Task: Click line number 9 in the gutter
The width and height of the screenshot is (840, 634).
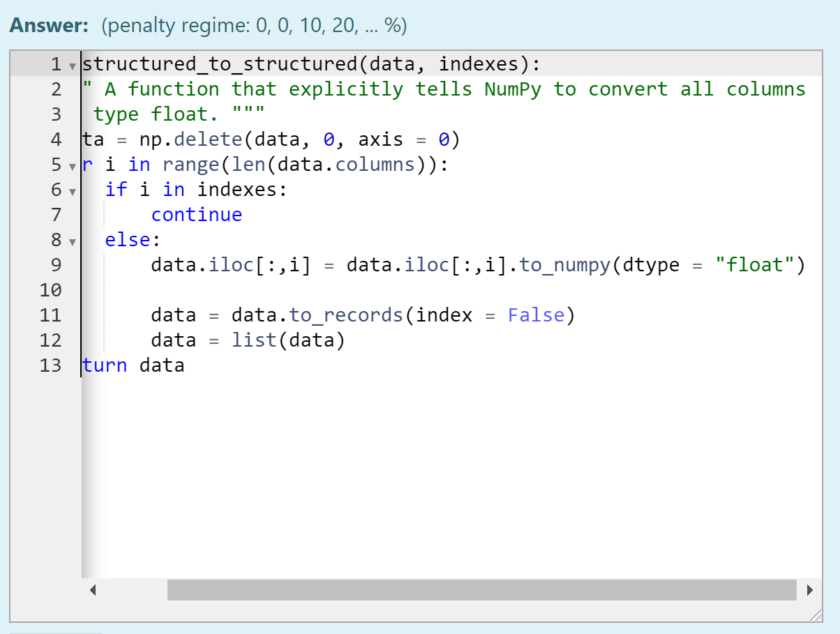Action: (55, 265)
